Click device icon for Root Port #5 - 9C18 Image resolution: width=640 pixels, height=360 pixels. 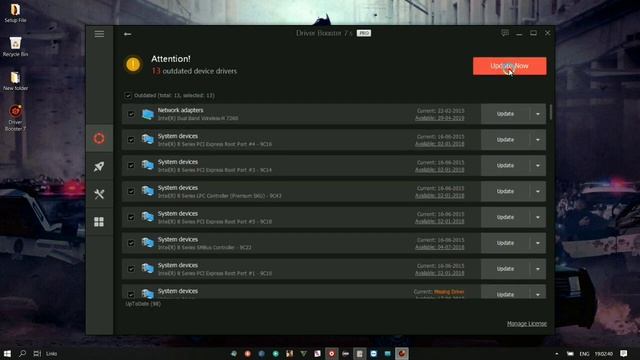147,217
